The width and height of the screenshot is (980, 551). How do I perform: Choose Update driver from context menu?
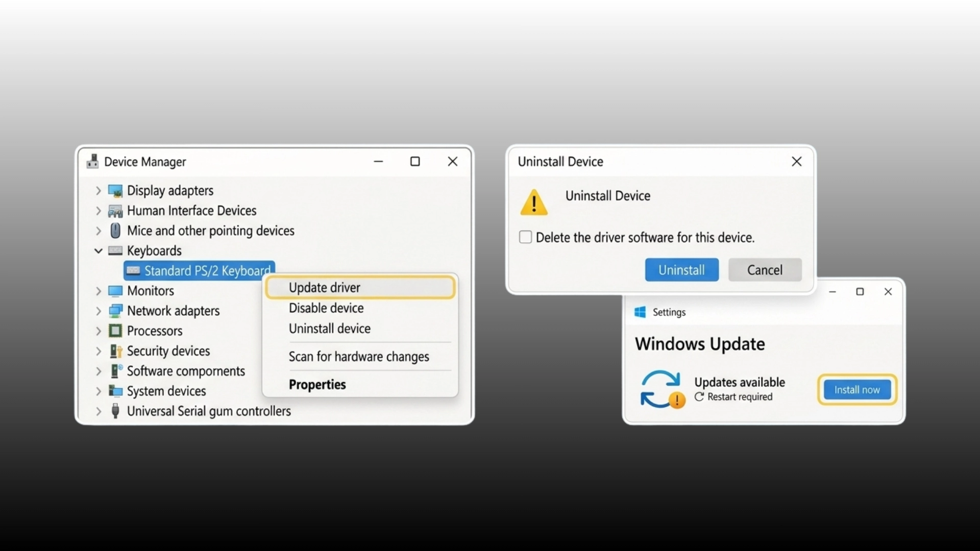[360, 287]
